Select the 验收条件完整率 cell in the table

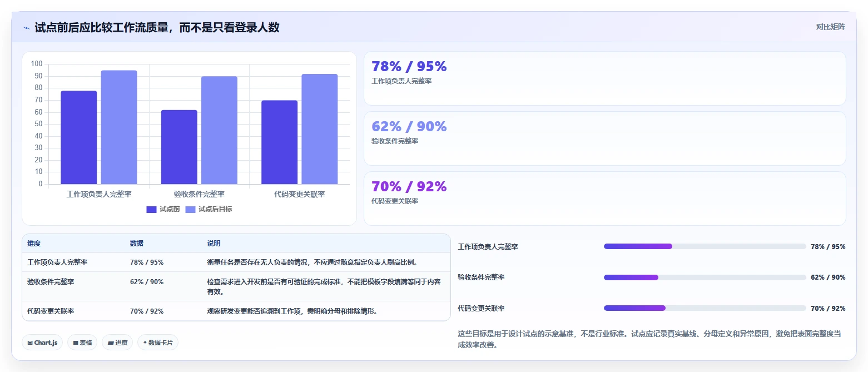pos(51,282)
